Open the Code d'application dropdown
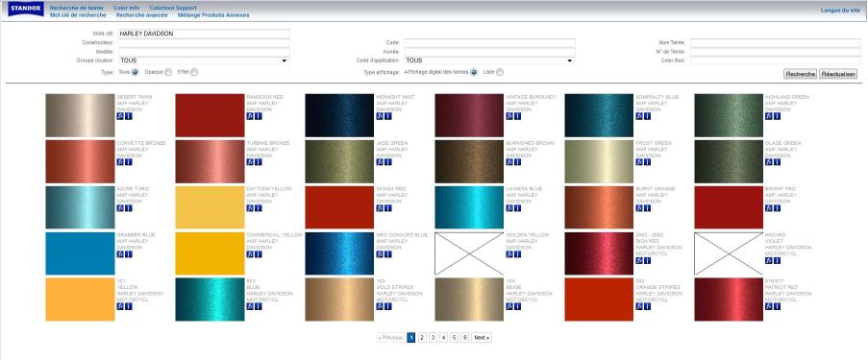 click(x=489, y=60)
